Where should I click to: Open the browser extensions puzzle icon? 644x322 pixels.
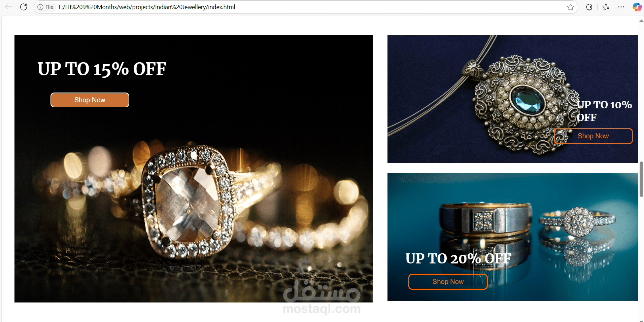pyautogui.click(x=589, y=7)
